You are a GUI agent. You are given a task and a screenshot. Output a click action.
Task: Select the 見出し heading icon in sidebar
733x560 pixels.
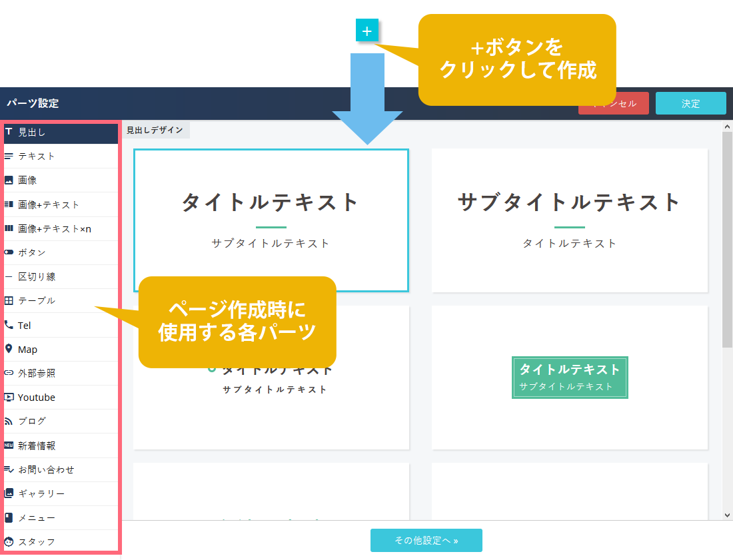(x=9, y=132)
